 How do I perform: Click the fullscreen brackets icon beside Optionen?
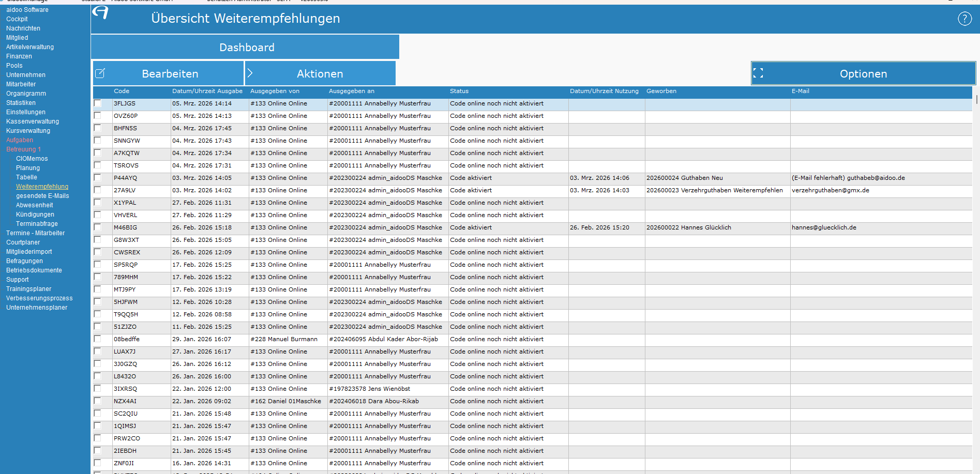click(x=758, y=73)
